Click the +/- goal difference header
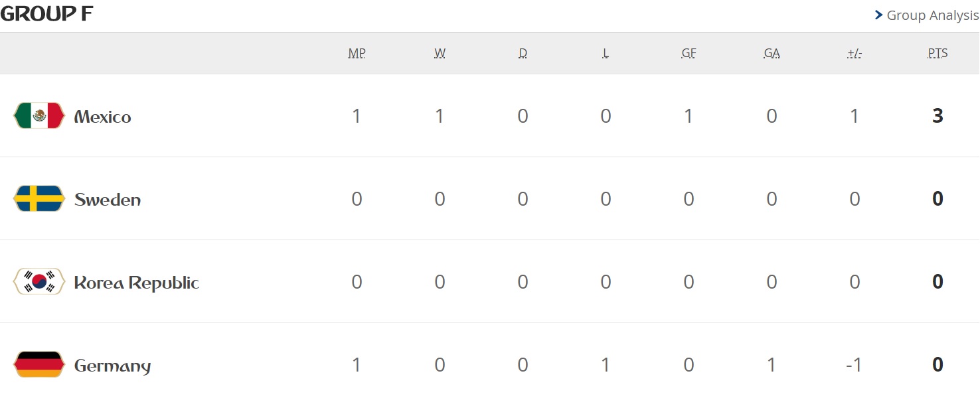Viewport: 980px width, 420px height. coord(855,53)
